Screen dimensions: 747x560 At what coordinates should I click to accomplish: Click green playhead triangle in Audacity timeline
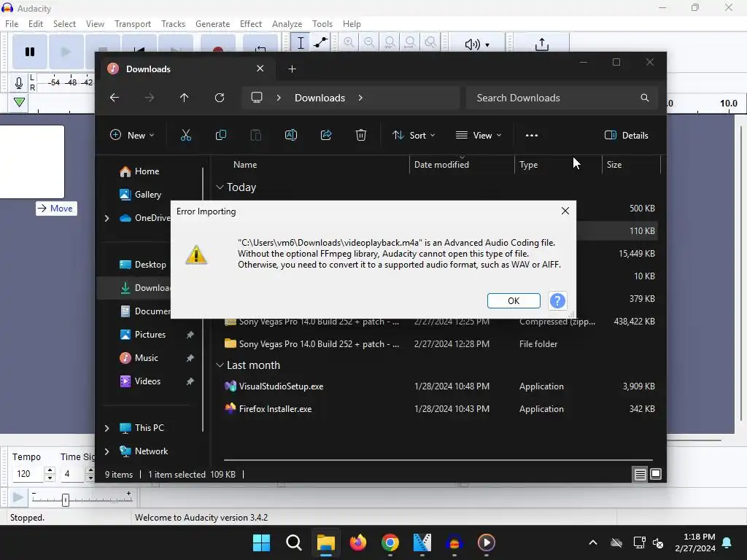(x=19, y=102)
